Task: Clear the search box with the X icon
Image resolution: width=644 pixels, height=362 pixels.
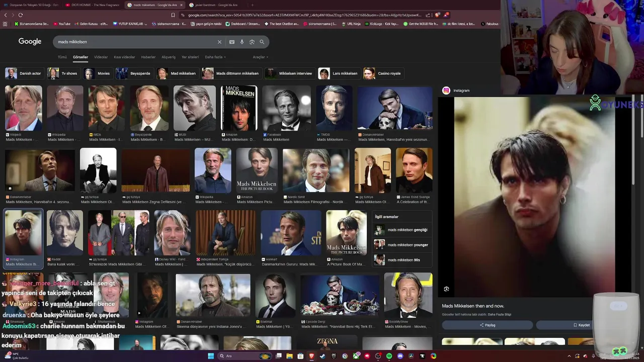Action: pyautogui.click(x=219, y=42)
